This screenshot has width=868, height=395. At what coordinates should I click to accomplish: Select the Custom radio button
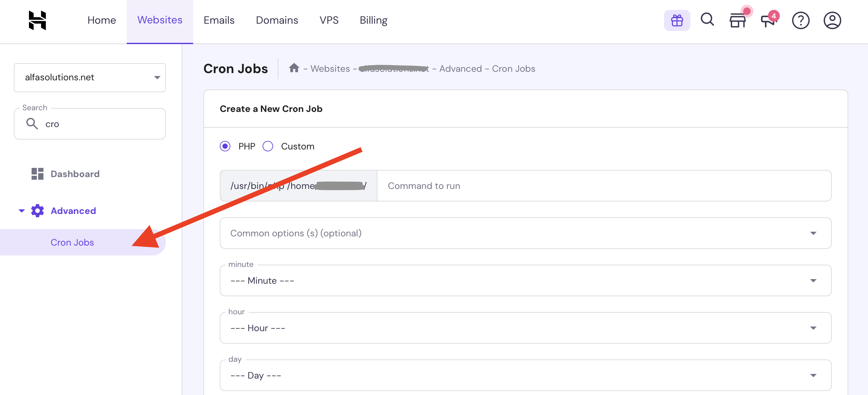[268, 146]
